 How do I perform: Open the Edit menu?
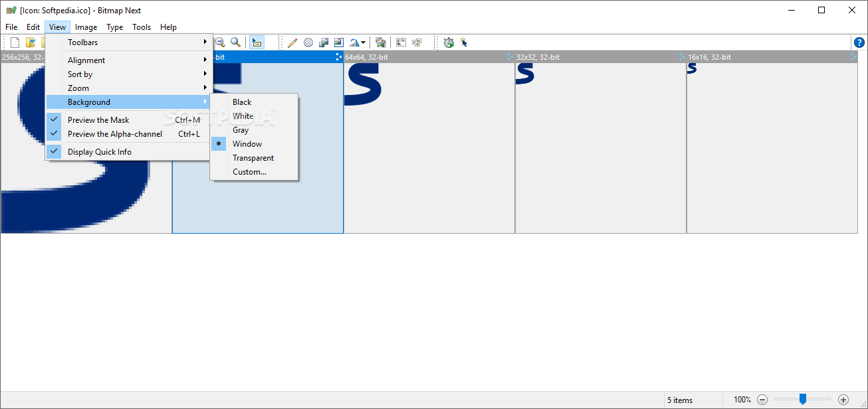(33, 27)
